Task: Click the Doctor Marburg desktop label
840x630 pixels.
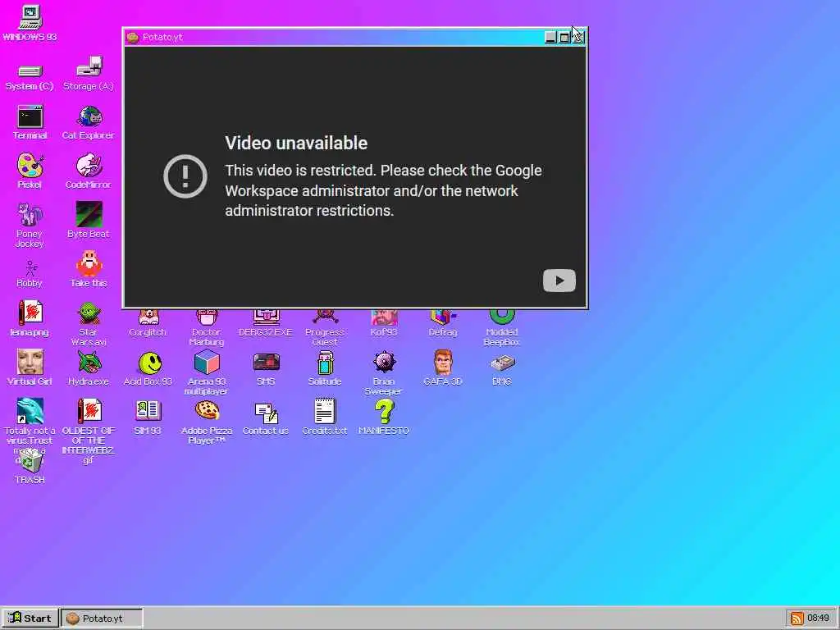Action: point(207,337)
